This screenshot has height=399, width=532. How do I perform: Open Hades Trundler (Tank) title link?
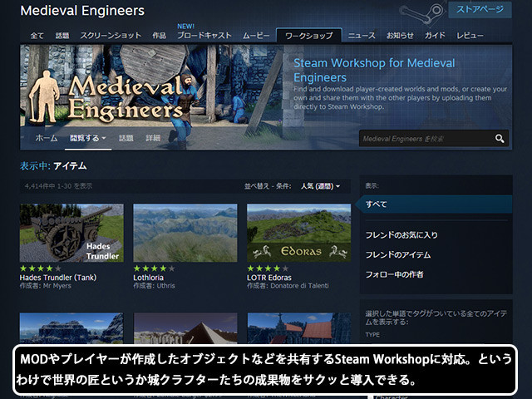click(x=58, y=278)
